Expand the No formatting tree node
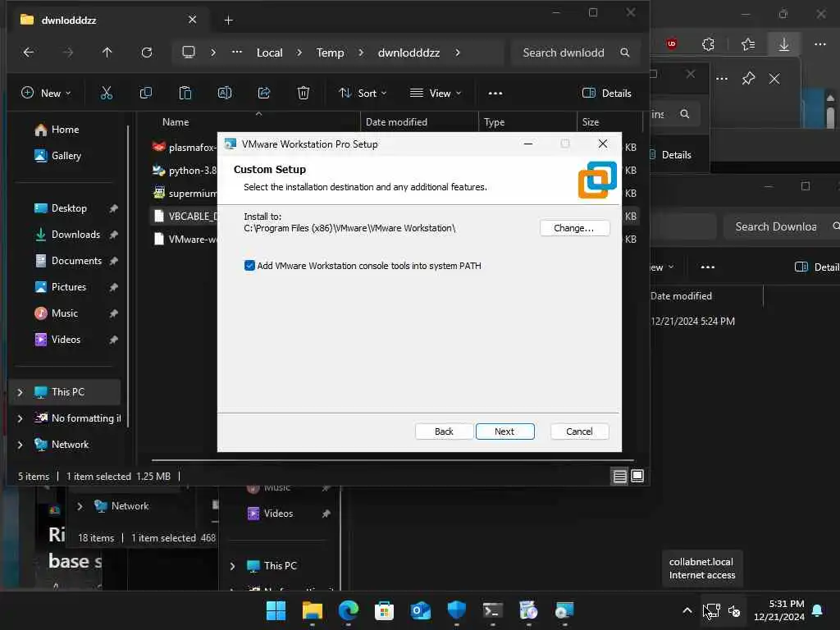This screenshot has height=630, width=840. [x=20, y=418]
